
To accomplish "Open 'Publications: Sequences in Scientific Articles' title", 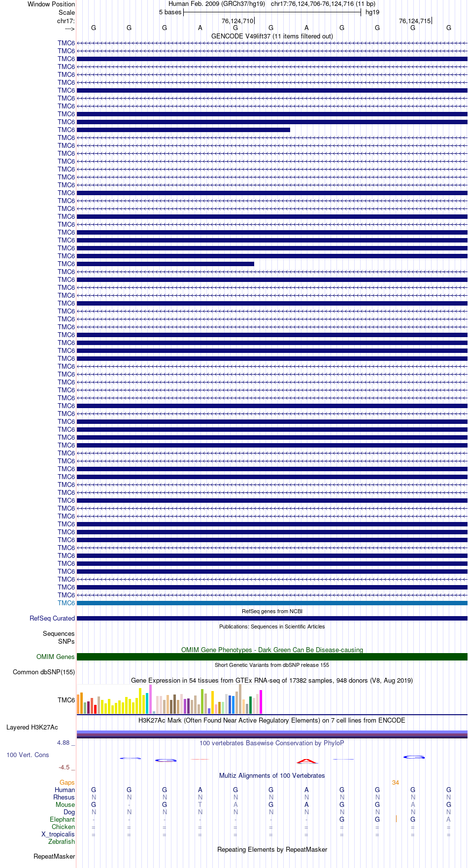I will 272,626.
